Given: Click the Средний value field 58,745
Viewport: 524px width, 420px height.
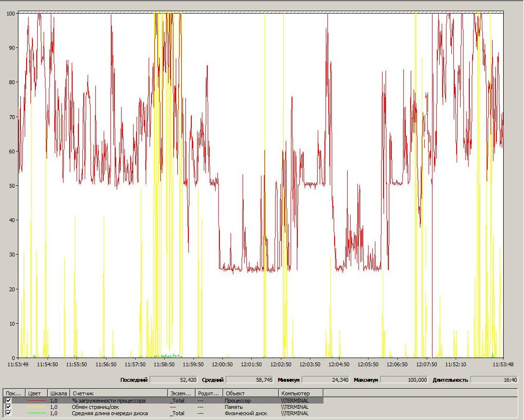Looking at the screenshot, I should coord(249,380).
